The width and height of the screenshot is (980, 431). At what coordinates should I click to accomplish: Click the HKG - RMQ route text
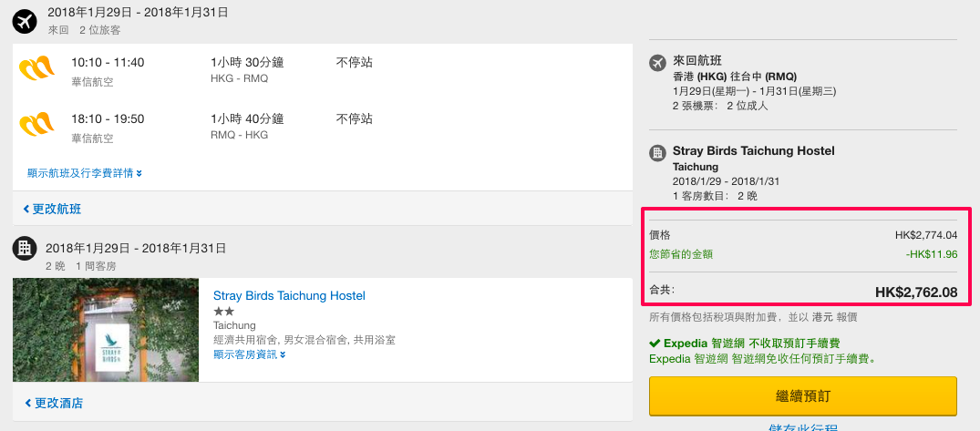(x=240, y=78)
